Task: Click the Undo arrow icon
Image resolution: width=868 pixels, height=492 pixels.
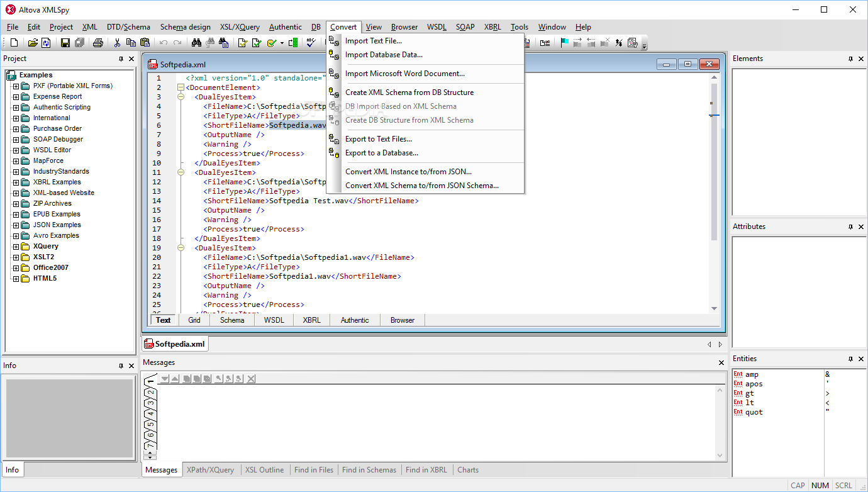Action: pyautogui.click(x=164, y=43)
